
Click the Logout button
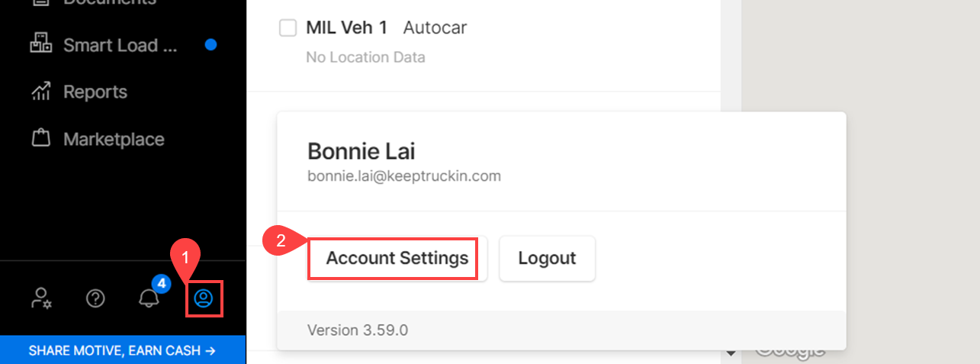547,258
